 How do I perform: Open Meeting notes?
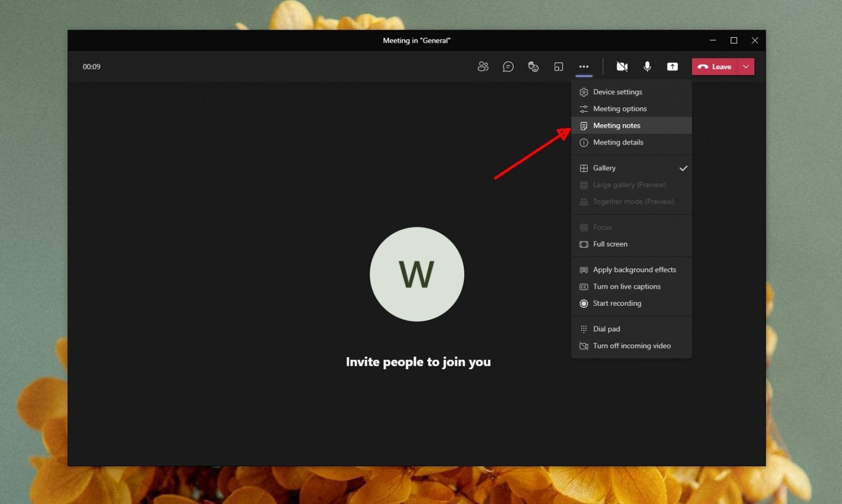(x=616, y=125)
